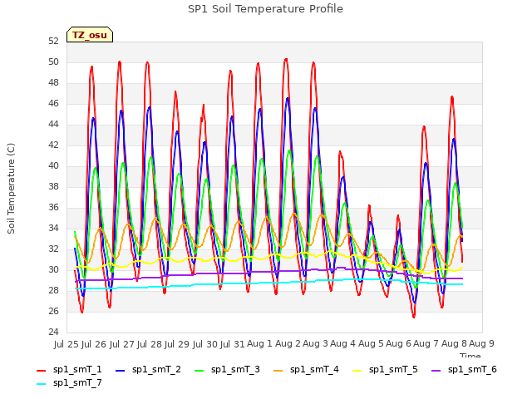The image size is (532, 399).
Task: Click the SP1 Soil Temperature Profile title
Action: tap(265, 9)
